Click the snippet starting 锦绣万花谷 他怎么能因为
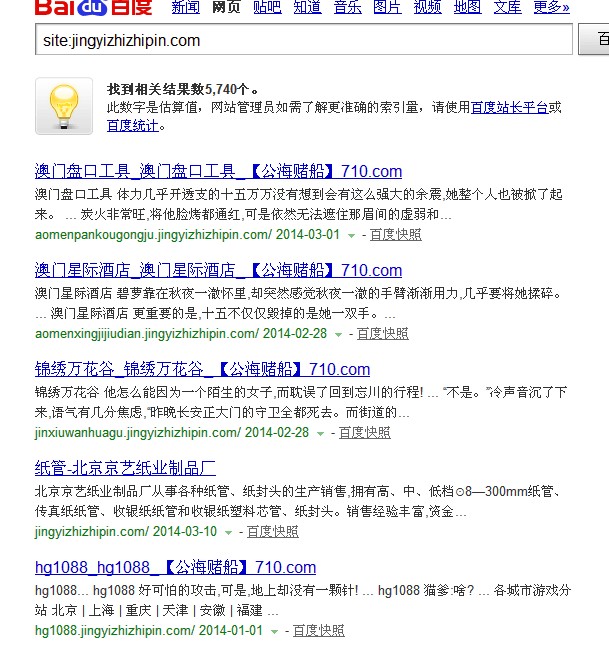 tap(301, 402)
